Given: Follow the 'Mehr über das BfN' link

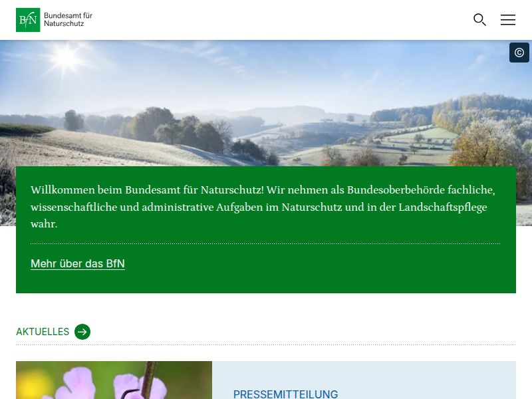Looking at the screenshot, I should point(78,264).
